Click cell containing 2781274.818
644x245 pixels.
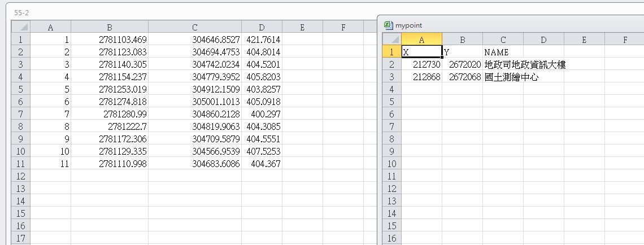pos(110,102)
